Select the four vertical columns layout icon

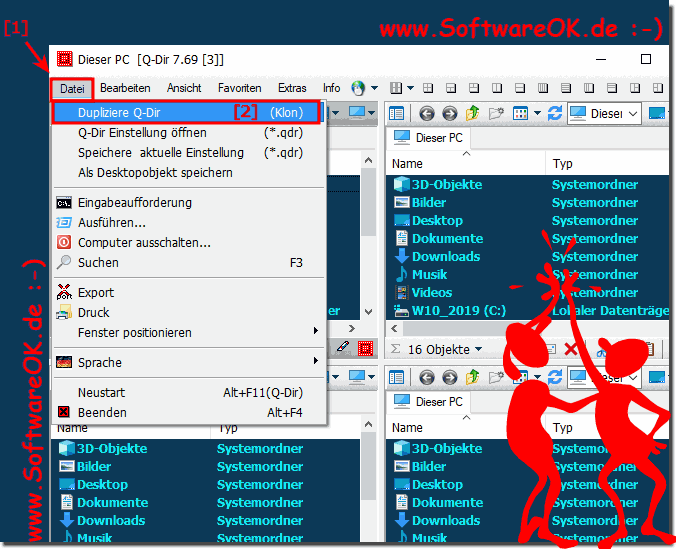point(543,88)
